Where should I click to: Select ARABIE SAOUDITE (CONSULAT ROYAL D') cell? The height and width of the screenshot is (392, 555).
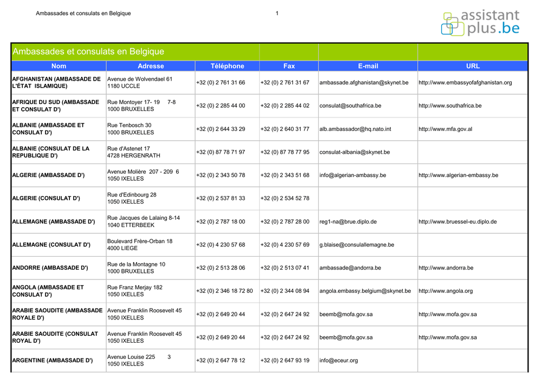tap(59, 337)
